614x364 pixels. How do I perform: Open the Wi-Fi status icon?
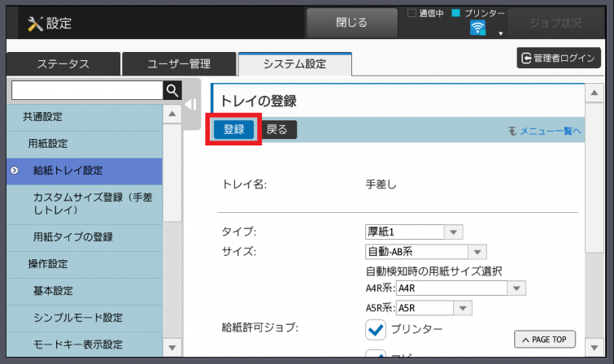[477, 28]
